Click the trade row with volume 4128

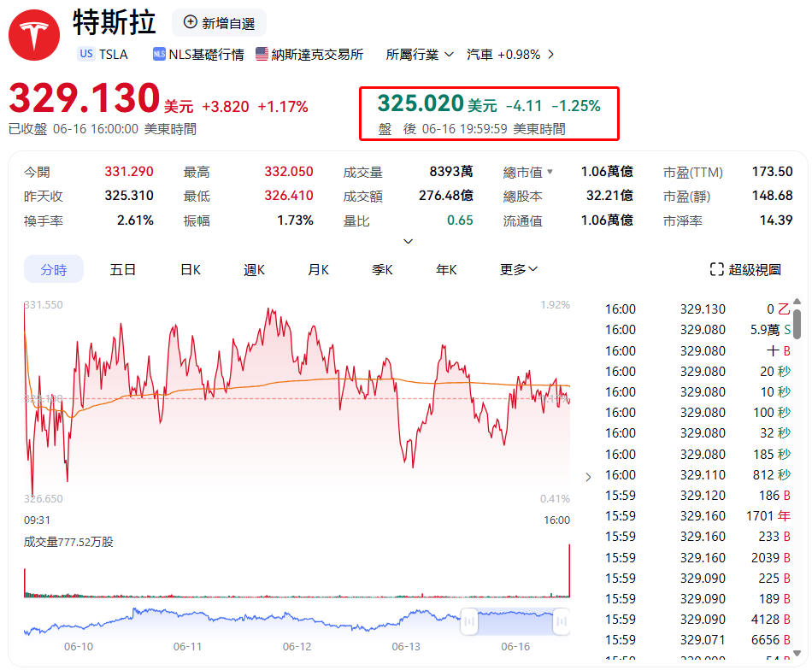pyautogui.click(x=697, y=620)
